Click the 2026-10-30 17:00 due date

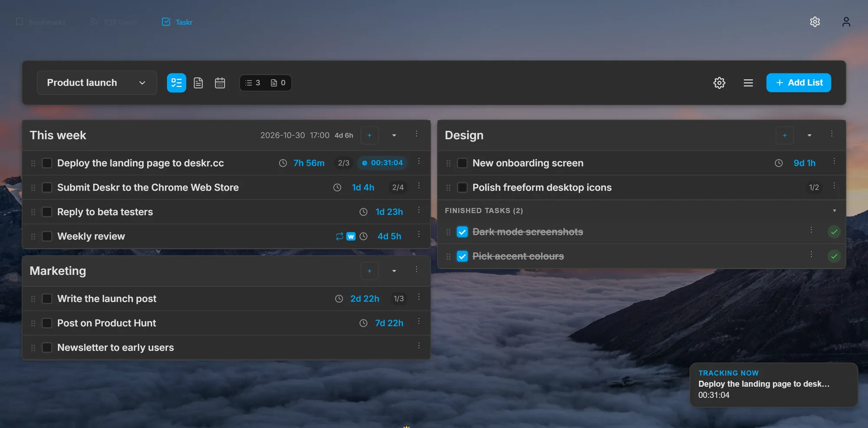tap(295, 135)
